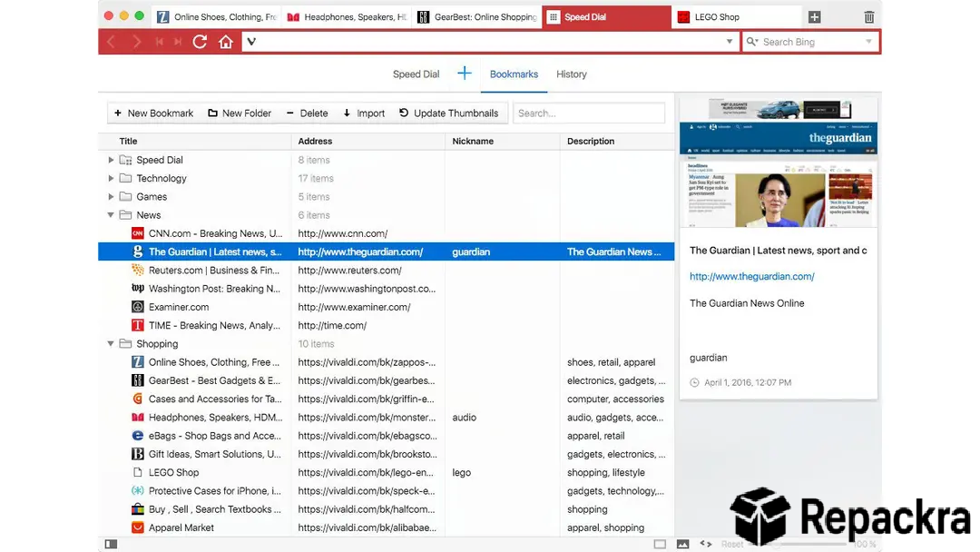Collapse the Shopping folder

pyautogui.click(x=111, y=344)
